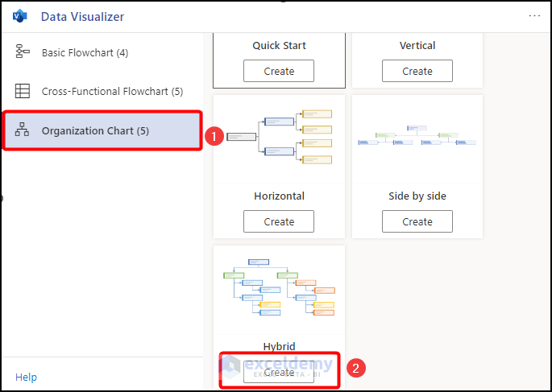Select the Basic Flowchart (4) category label

(85, 53)
